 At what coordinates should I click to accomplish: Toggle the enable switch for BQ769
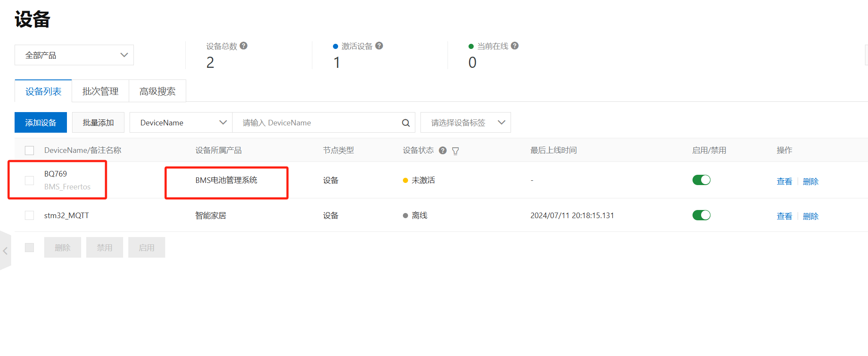(x=701, y=180)
